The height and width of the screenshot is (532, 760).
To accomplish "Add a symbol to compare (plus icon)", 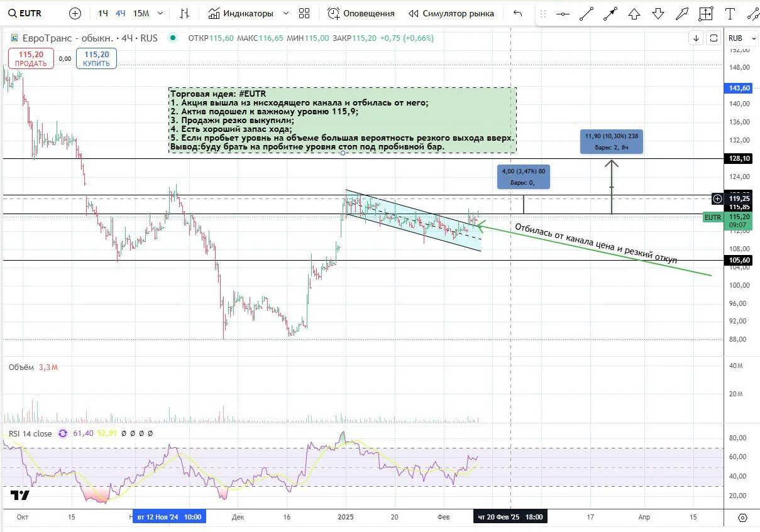I will 75,13.
